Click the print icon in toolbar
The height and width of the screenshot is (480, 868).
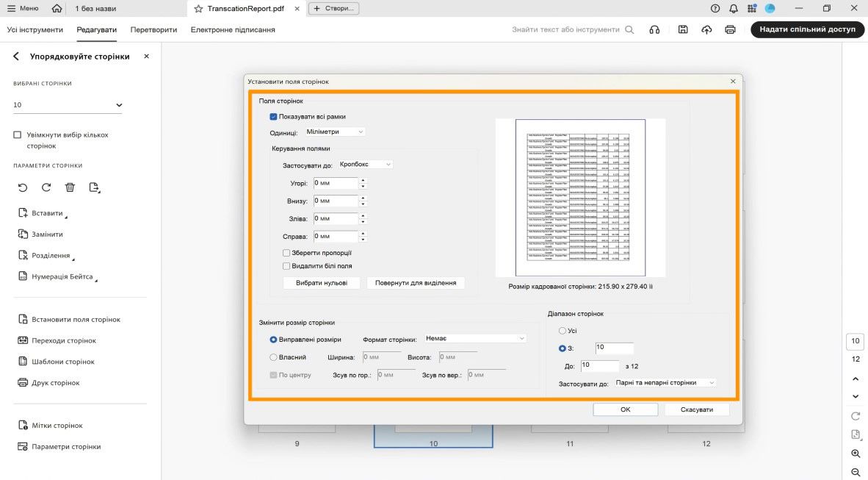click(x=730, y=29)
